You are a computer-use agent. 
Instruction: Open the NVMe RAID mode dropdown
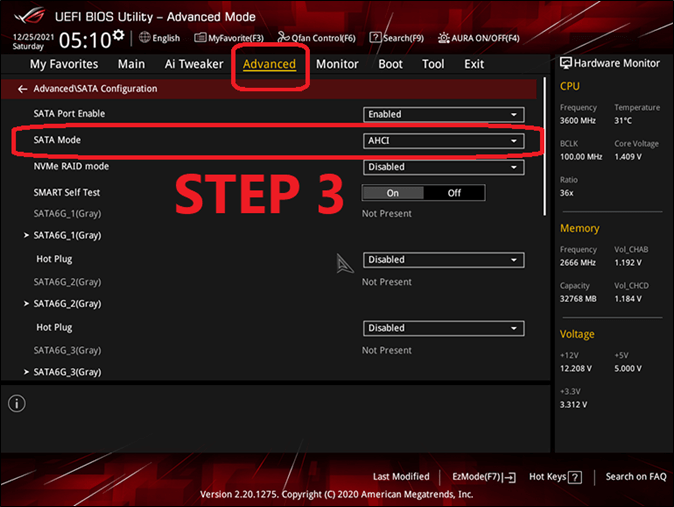point(443,167)
